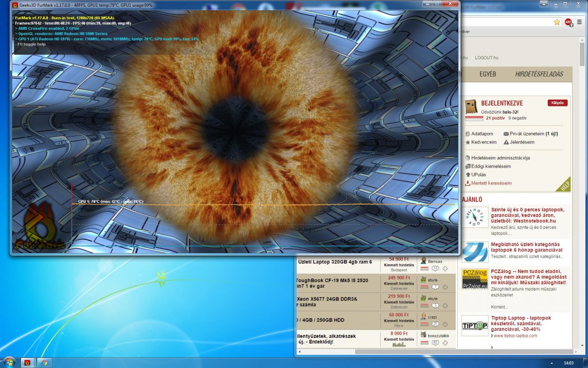Screen dimensions: 588x368
Task: Open the Üzleti Laptop 320GB 4gb ram listing
Action: tap(334, 262)
